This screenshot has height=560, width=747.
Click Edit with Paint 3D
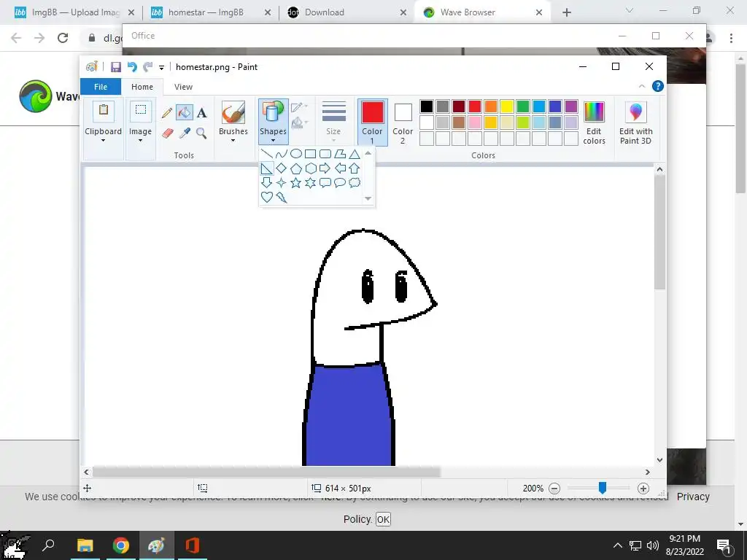click(635, 122)
